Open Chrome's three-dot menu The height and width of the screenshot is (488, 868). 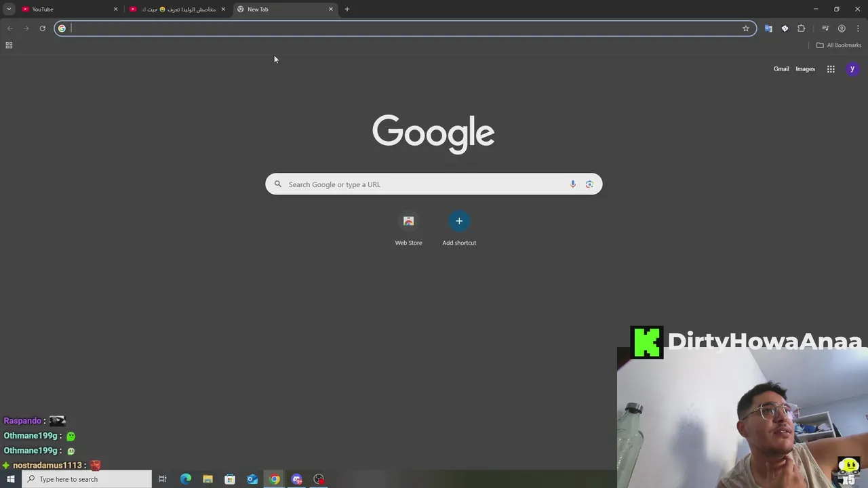point(858,28)
